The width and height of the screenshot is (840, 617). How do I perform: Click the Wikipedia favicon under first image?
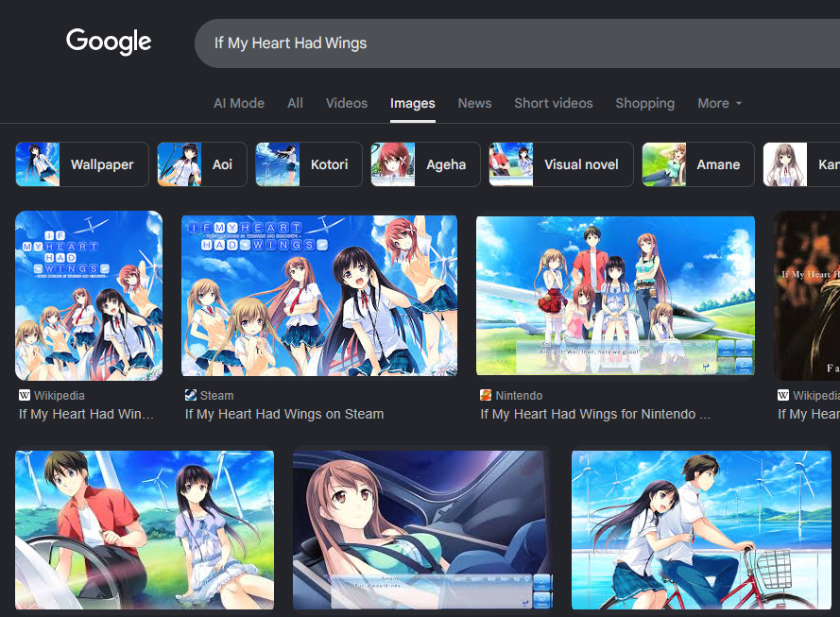point(25,395)
